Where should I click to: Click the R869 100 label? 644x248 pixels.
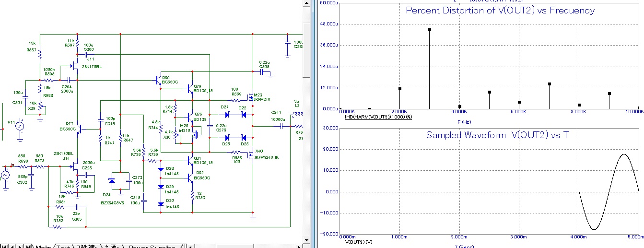235,91
